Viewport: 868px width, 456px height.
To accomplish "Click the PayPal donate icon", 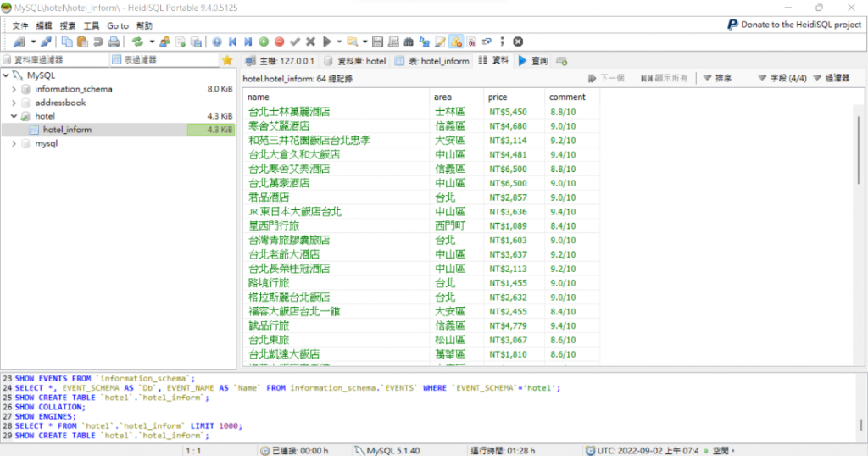I will (732, 25).
